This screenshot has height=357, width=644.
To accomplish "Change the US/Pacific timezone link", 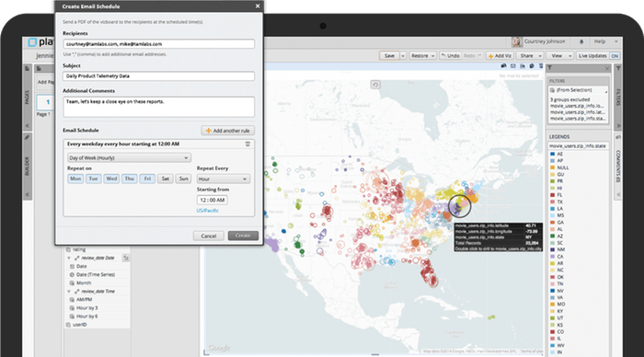I will click(x=207, y=211).
